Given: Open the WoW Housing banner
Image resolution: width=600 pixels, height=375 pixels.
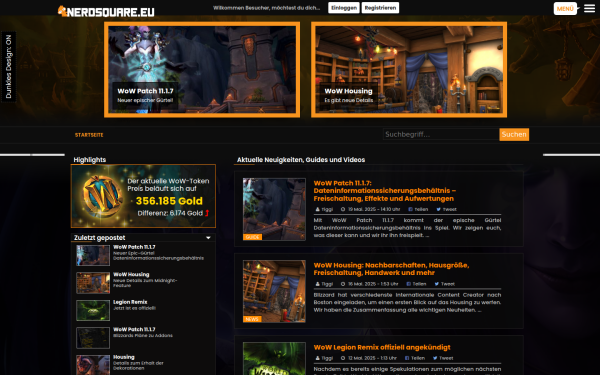Looking at the screenshot, I should coord(409,69).
